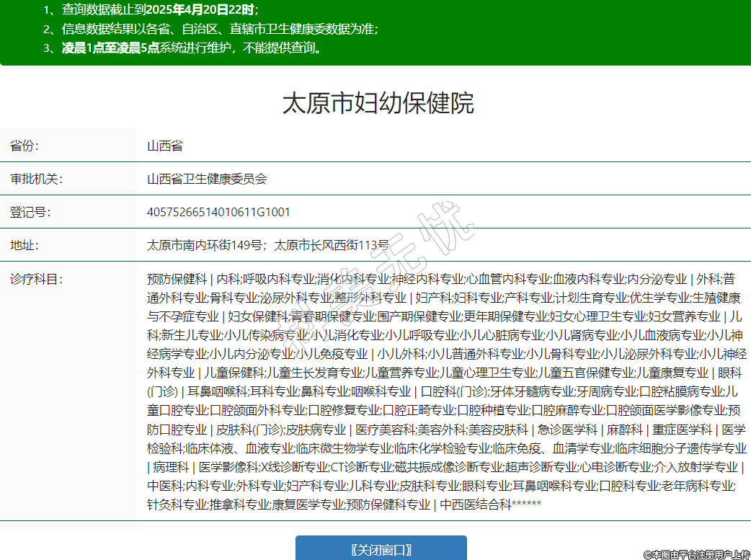Click 查询数据截止到 text in first notice
This screenshot has height=560, width=751.
(x=109, y=10)
